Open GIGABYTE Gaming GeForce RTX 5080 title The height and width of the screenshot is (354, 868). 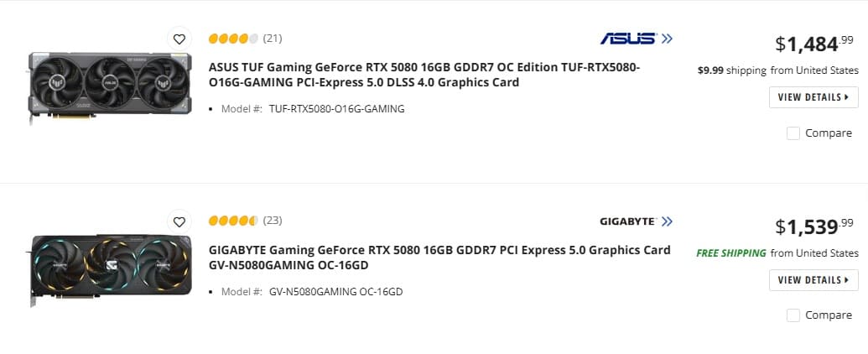[x=439, y=258]
